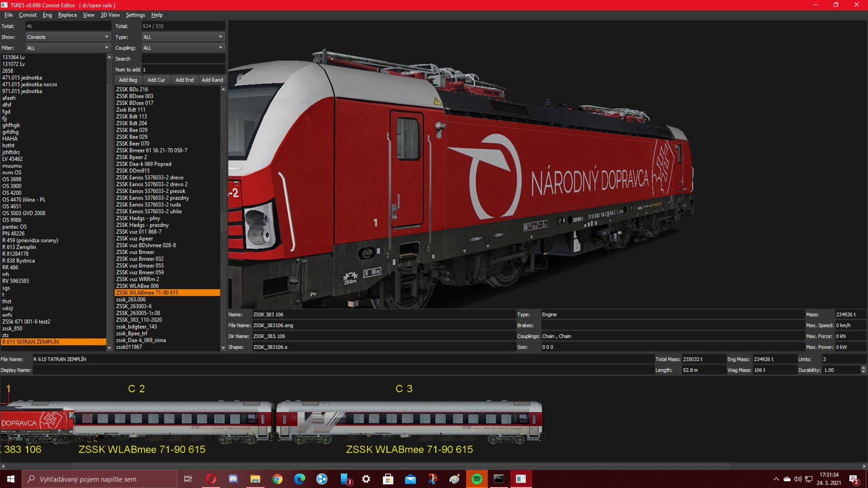Launch Spotify from the taskbar
The height and width of the screenshot is (488, 868).
click(x=477, y=479)
